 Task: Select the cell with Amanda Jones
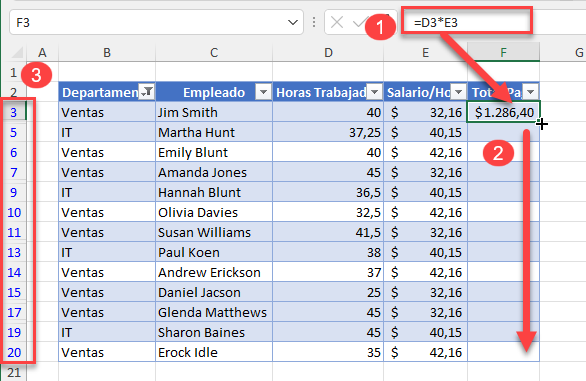point(214,172)
